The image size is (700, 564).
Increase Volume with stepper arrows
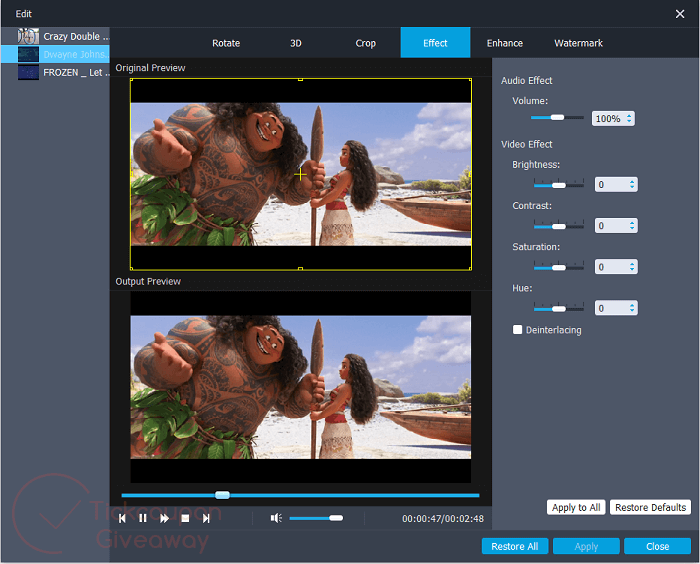click(x=629, y=115)
